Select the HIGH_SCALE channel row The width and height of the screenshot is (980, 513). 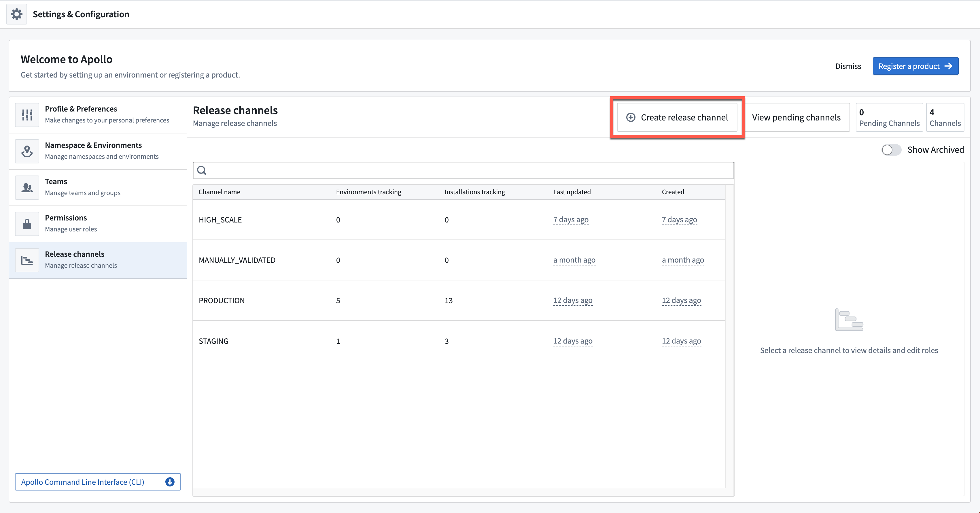pyautogui.click(x=459, y=220)
